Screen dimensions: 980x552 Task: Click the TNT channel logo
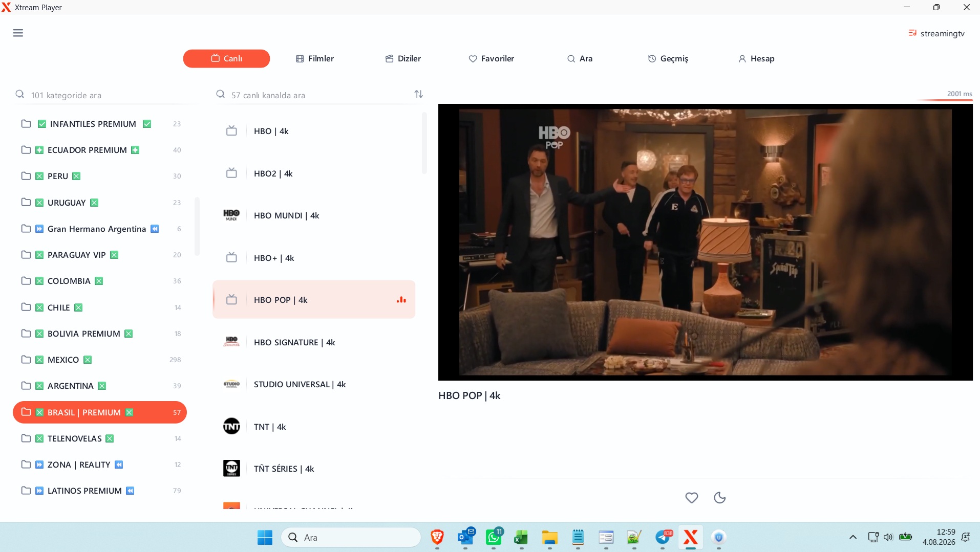[231, 426]
